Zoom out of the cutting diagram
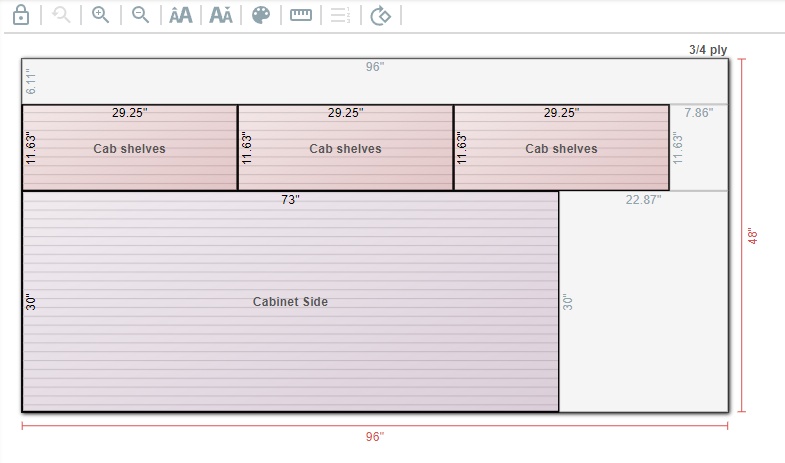 tap(141, 15)
